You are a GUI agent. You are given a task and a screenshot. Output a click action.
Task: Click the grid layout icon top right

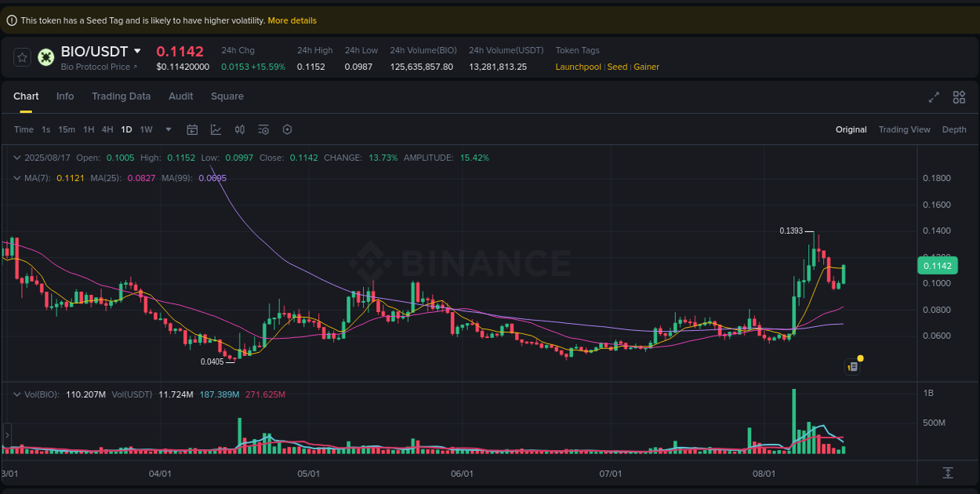click(x=959, y=97)
